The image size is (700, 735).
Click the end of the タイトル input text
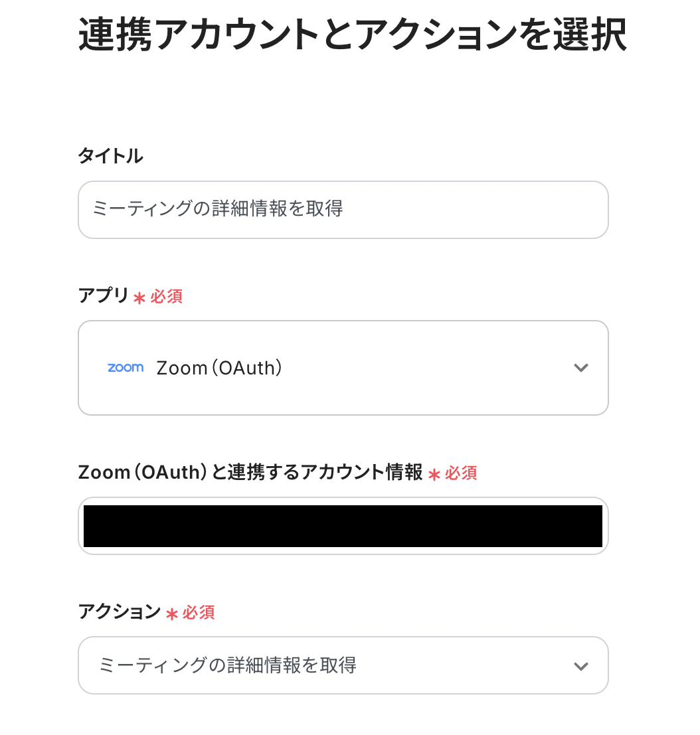click(343, 210)
